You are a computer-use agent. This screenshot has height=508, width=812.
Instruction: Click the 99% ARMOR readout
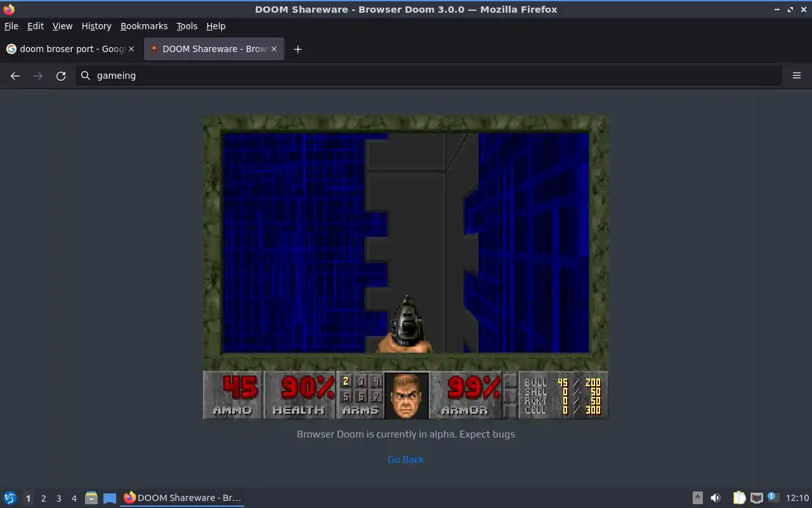[474, 387]
